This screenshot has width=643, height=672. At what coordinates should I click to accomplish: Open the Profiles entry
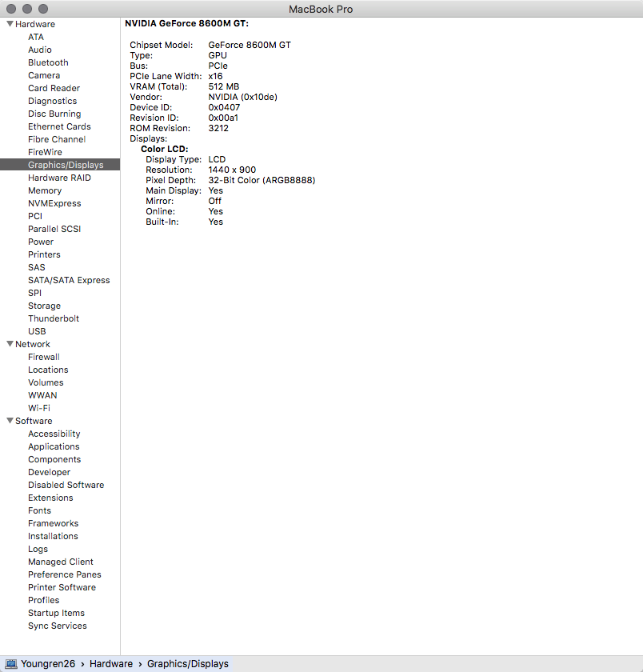(44, 600)
